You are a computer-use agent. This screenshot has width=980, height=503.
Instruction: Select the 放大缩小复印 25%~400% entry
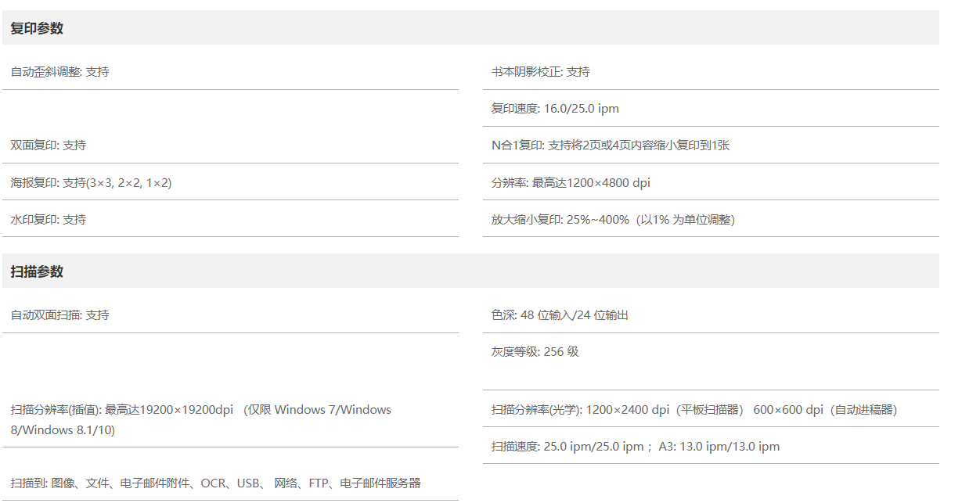pos(613,220)
